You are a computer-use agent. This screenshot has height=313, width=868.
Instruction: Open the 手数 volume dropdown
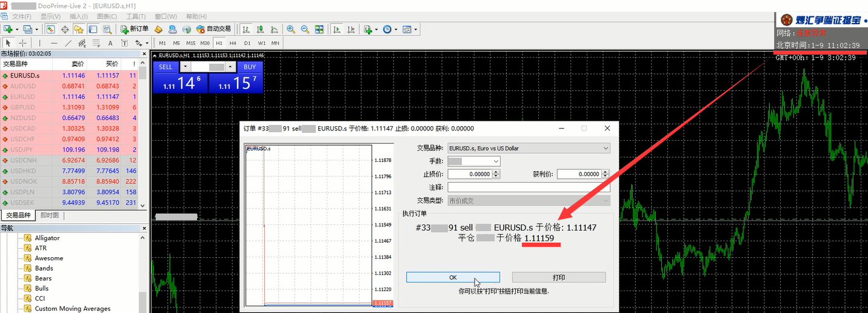[496, 161]
